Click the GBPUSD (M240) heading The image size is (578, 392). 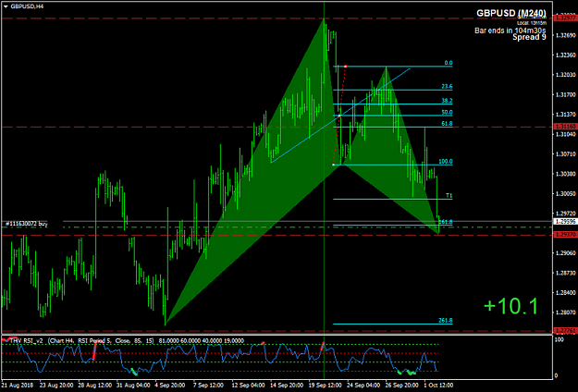(x=511, y=13)
